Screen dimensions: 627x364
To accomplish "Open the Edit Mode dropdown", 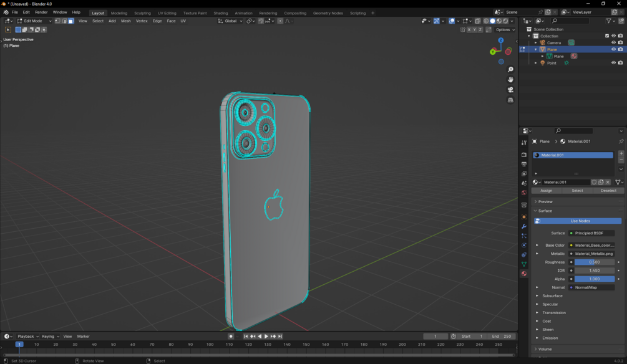I will [x=34, y=21].
